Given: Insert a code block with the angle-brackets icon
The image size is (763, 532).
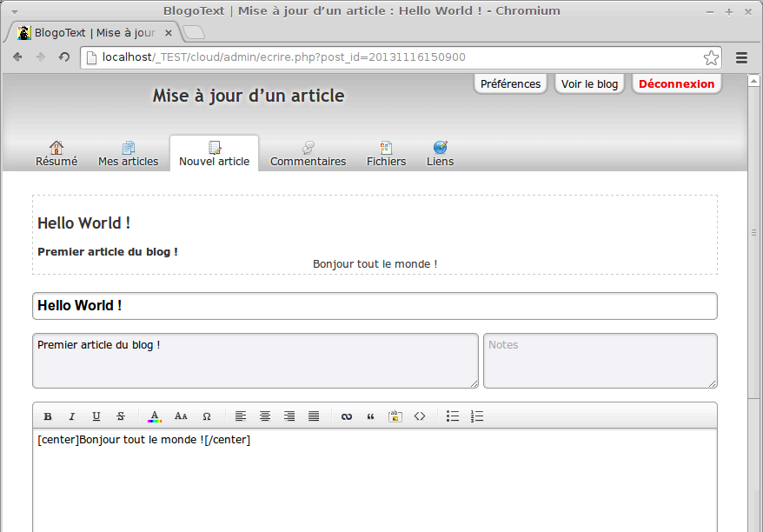Looking at the screenshot, I should pyautogui.click(x=420, y=416).
